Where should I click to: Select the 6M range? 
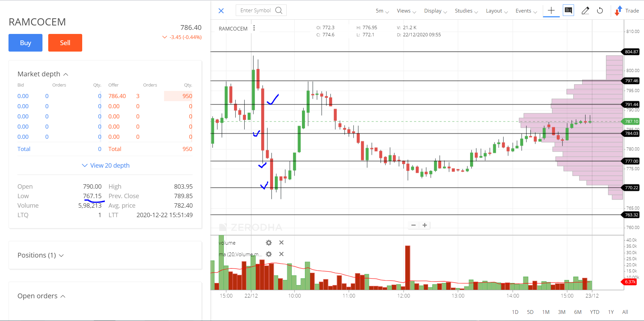pyautogui.click(x=578, y=312)
